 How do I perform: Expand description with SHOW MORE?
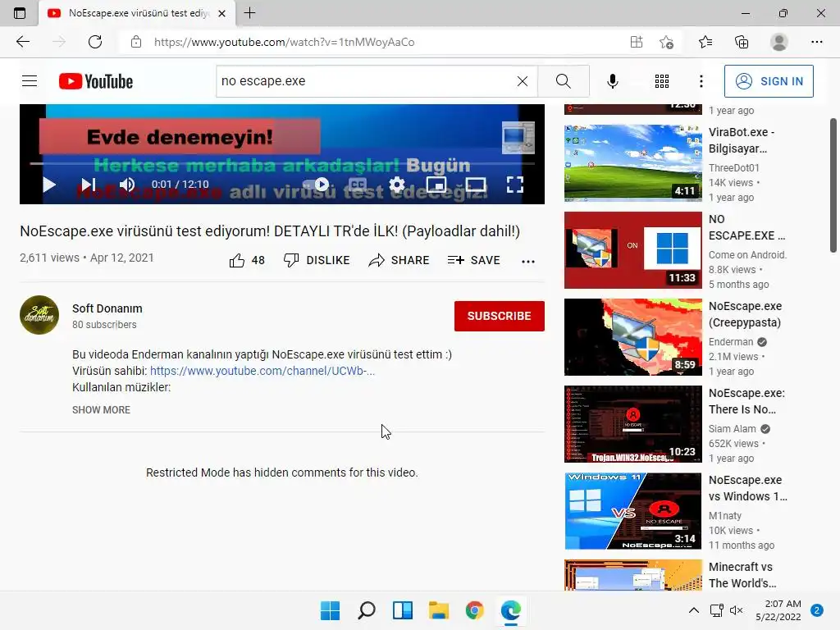[101, 410]
